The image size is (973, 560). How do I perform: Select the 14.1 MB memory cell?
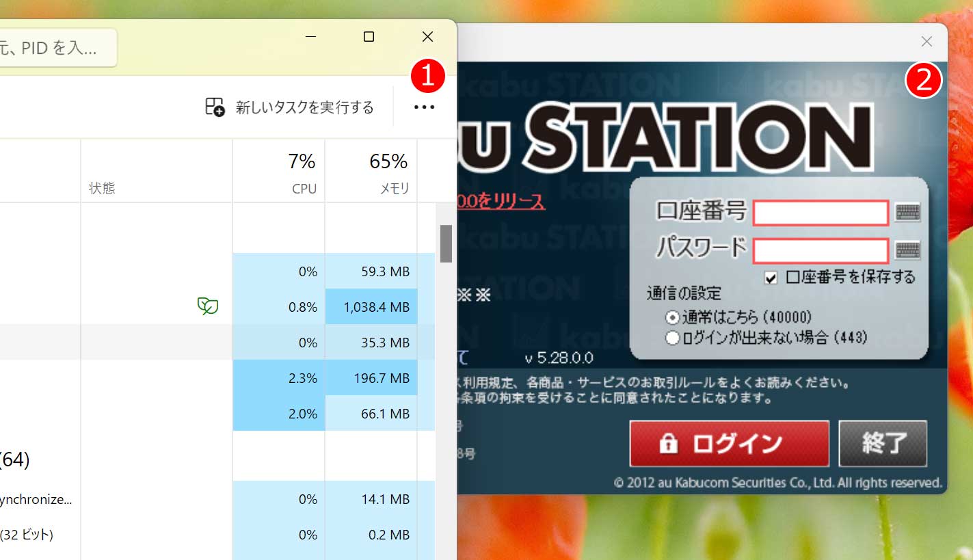pos(371,499)
